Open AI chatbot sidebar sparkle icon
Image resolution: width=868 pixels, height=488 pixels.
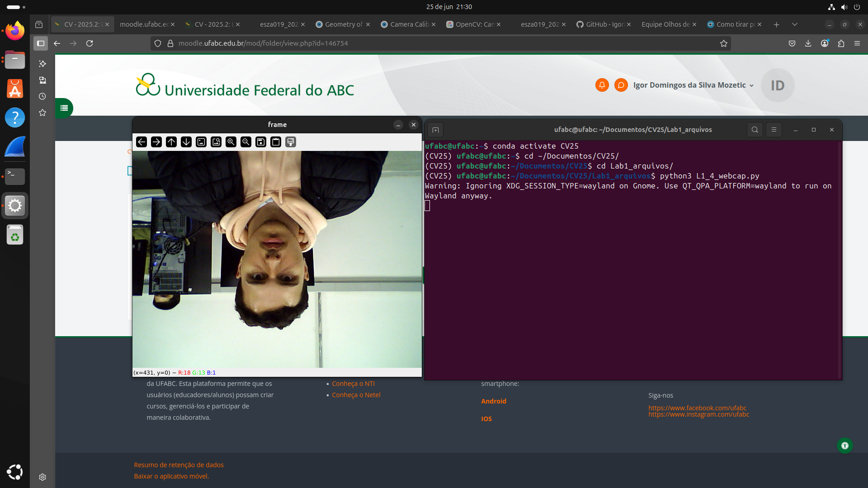coord(42,64)
